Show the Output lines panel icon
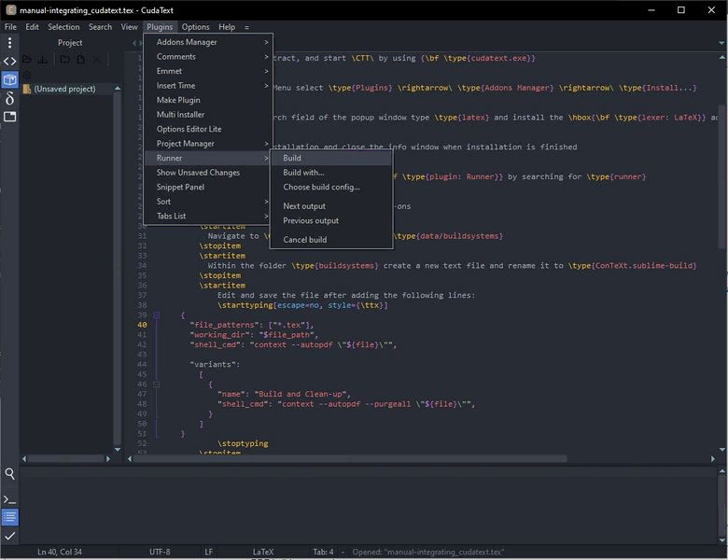 pos(9,517)
